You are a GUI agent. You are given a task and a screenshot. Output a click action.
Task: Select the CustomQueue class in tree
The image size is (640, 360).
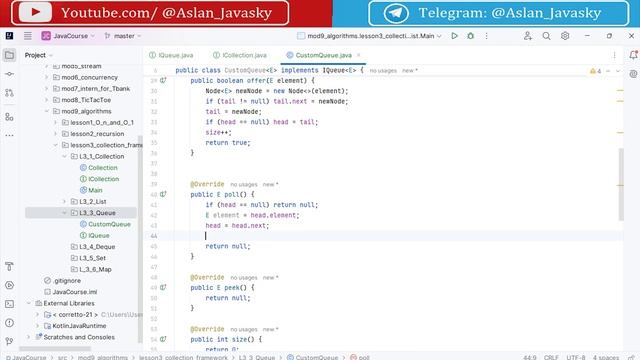pos(105,224)
